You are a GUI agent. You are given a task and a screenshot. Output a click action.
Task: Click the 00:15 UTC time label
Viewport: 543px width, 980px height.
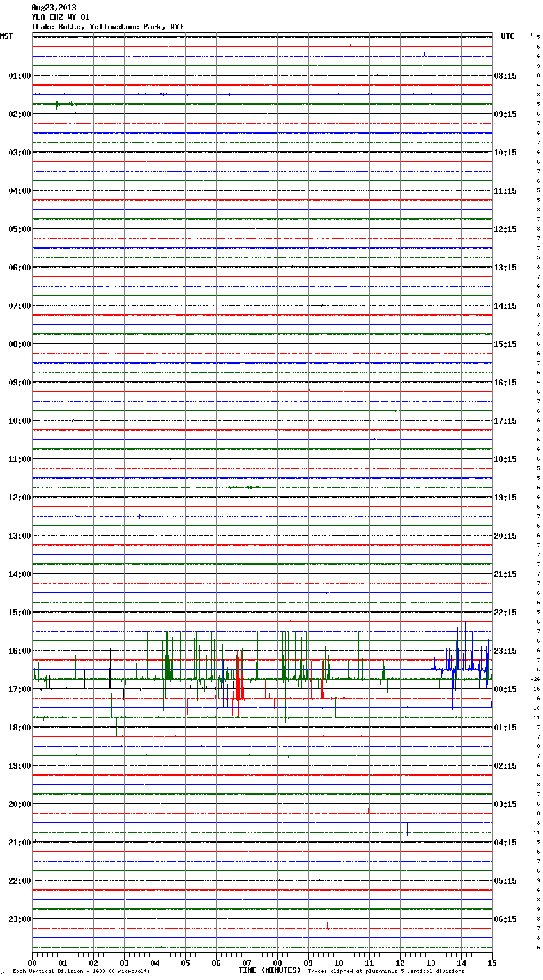point(505,689)
